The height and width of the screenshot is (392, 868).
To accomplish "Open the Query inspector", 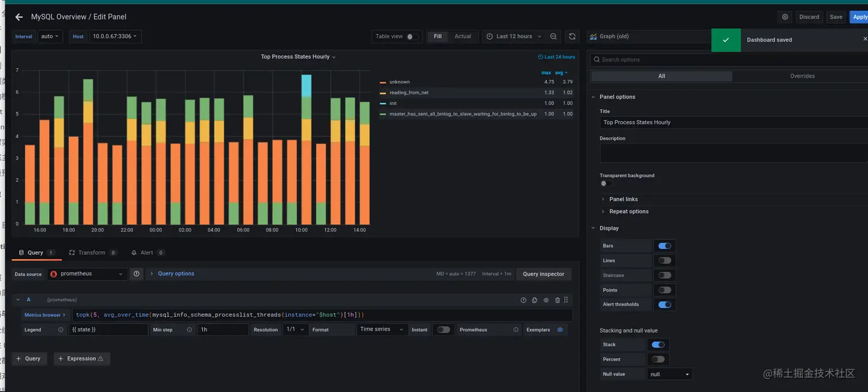I will pos(544,274).
